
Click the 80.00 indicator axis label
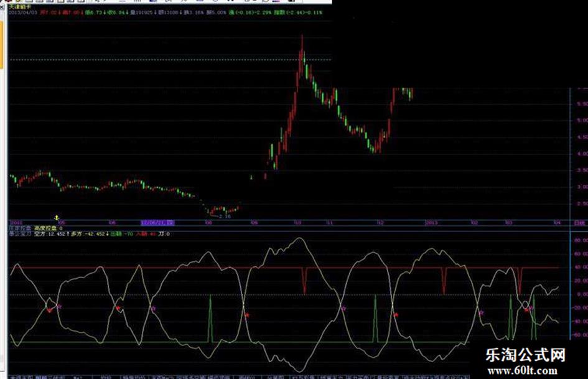pyautogui.click(x=581, y=240)
